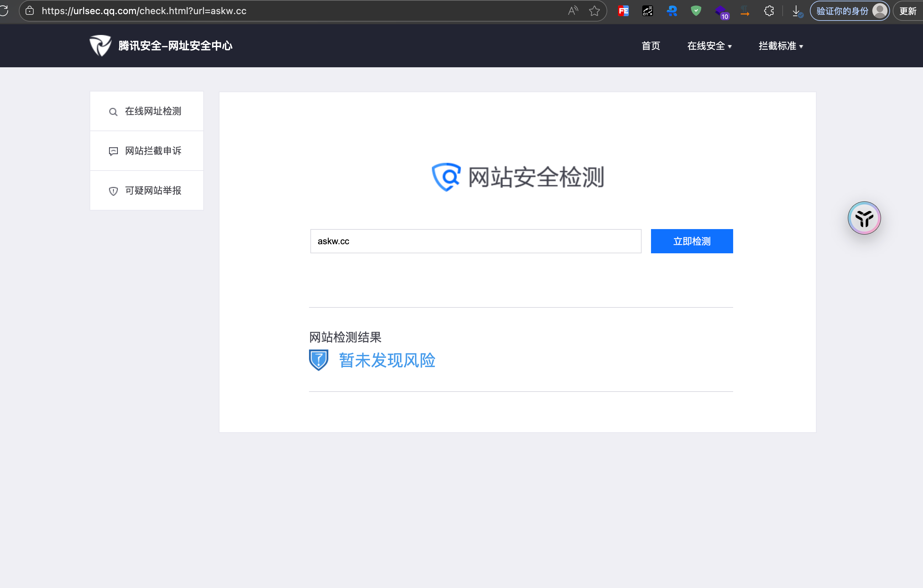The width and height of the screenshot is (923, 588).
Task: Go to the 首页 nav item
Action: 651,46
